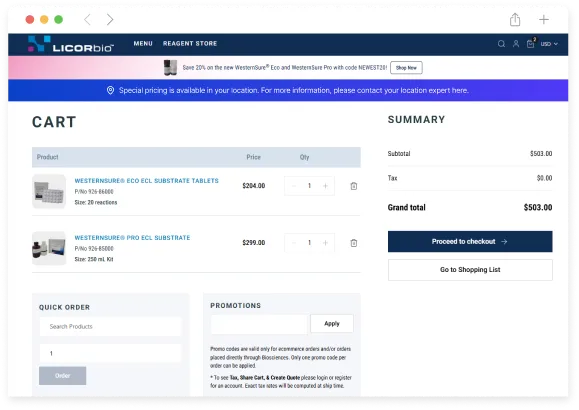This screenshot has height=410, width=579.
Task: Click the location pin icon in blue banner
Action: click(x=110, y=90)
